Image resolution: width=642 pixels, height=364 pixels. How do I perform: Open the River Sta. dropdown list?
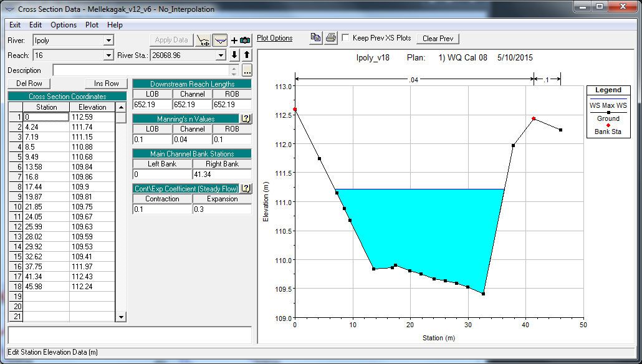point(221,55)
